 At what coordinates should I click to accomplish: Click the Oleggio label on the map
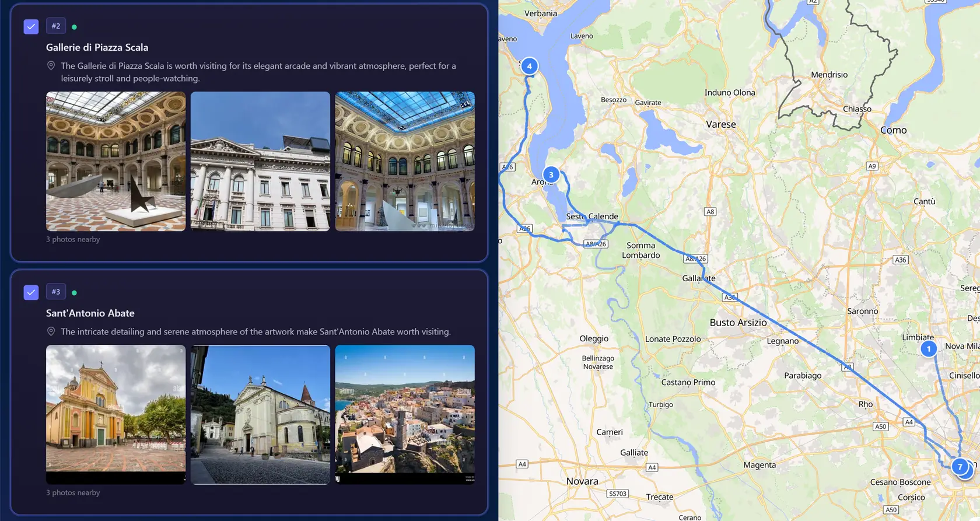(x=594, y=339)
